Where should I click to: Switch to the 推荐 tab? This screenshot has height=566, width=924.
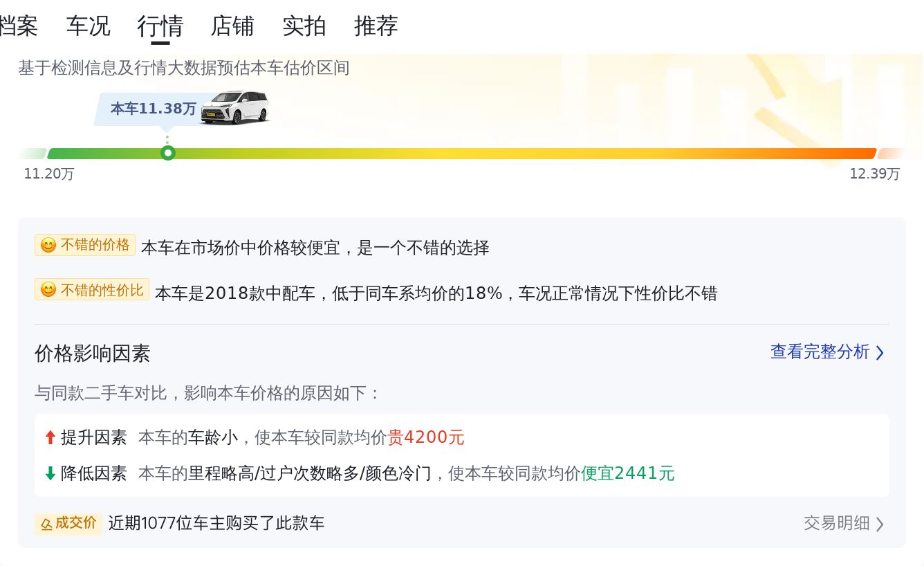coord(376,26)
